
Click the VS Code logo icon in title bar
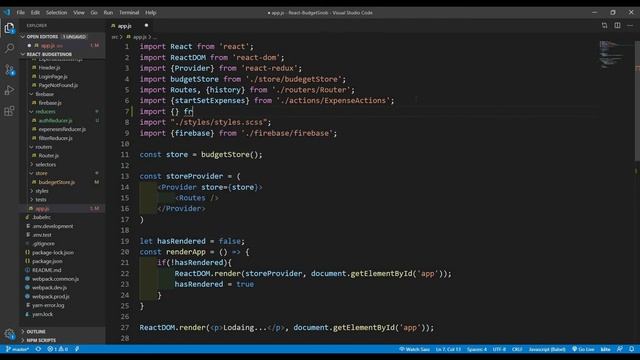[x=7, y=12]
